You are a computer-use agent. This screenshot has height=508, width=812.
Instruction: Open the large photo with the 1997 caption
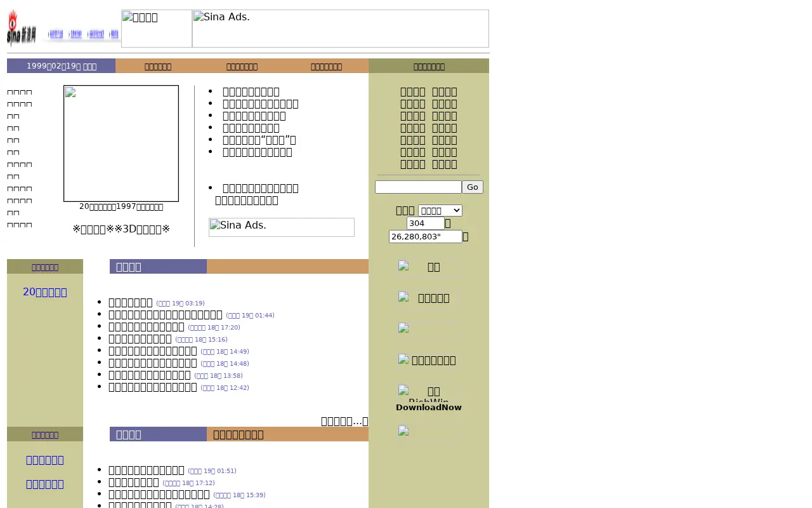tap(121, 144)
